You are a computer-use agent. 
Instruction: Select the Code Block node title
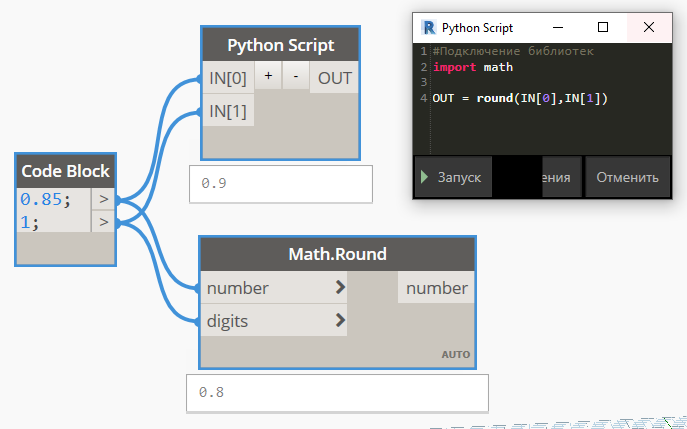click(x=66, y=171)
